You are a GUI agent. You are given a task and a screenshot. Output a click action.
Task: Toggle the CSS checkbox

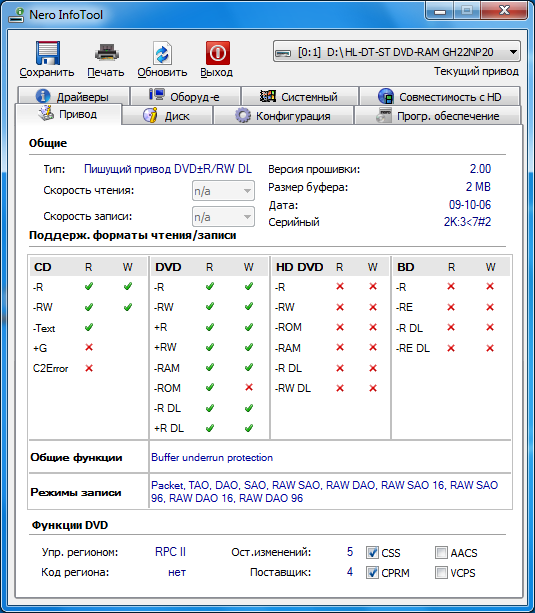tap(372, 552)
